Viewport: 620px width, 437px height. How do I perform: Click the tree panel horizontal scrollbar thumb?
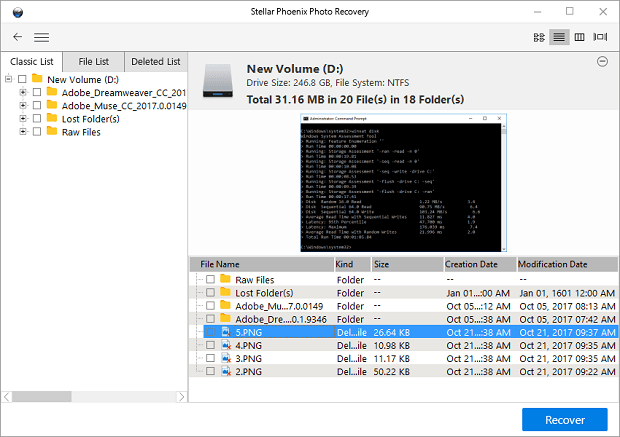42,397
